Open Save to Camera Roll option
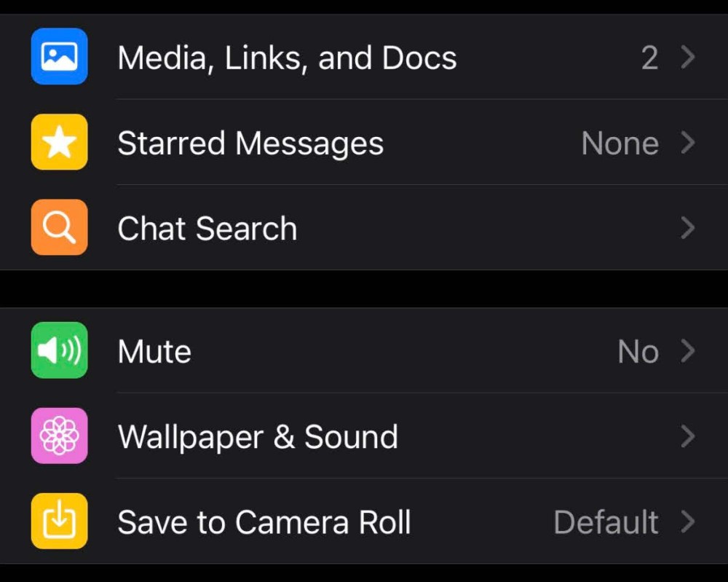The height and width of the screenshot is (582, 728). [264, 522]
